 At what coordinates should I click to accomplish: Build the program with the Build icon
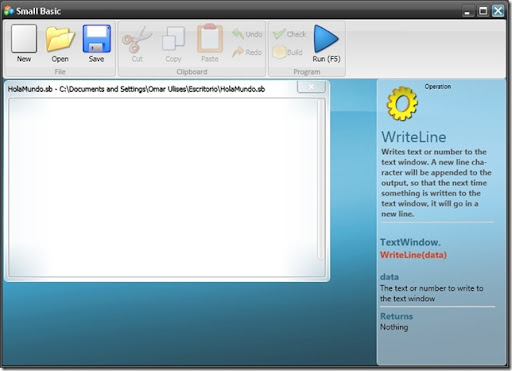tap(287, 52)
